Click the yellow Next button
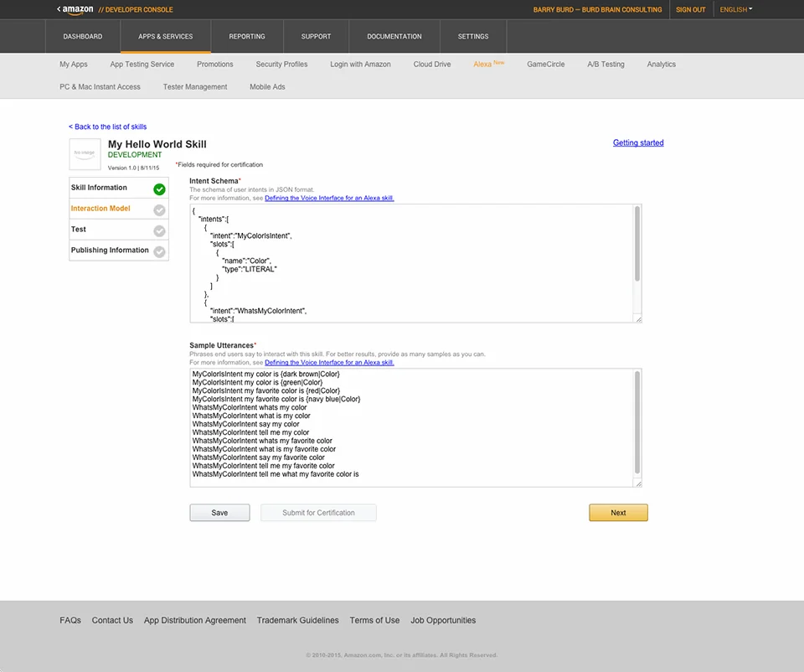804x672 pixels. pyautogui.click(x=618, y=513)
